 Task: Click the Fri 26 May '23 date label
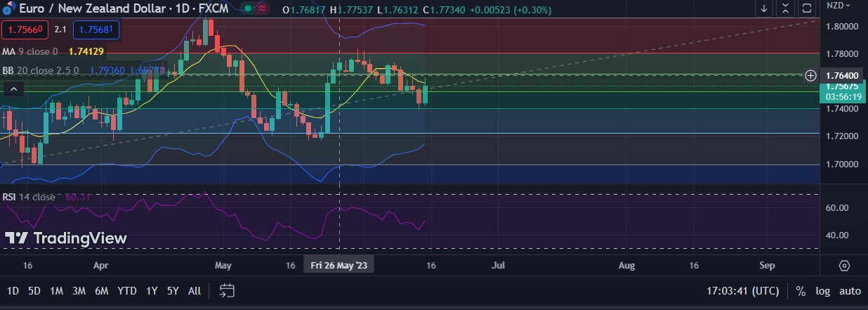[x=339, y=265]
